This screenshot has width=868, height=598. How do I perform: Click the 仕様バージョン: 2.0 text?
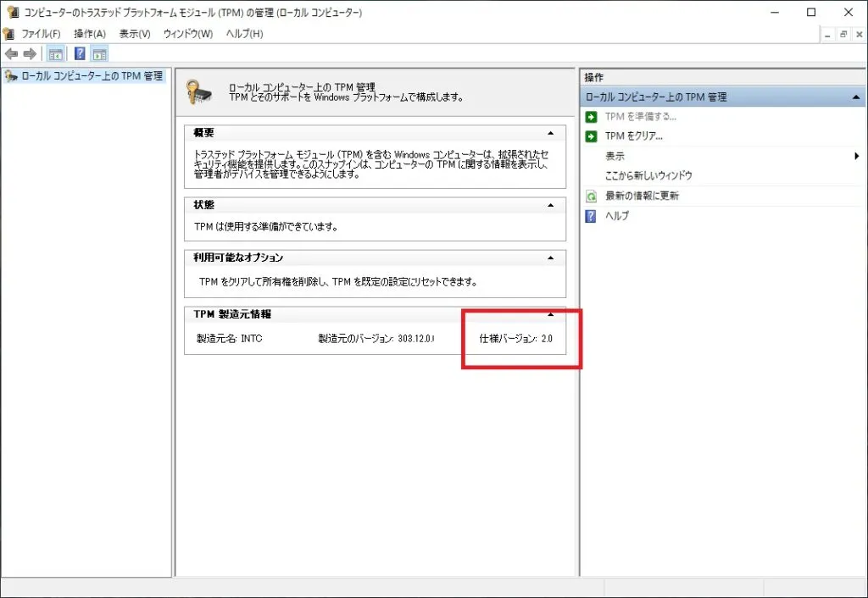[516, 339]
